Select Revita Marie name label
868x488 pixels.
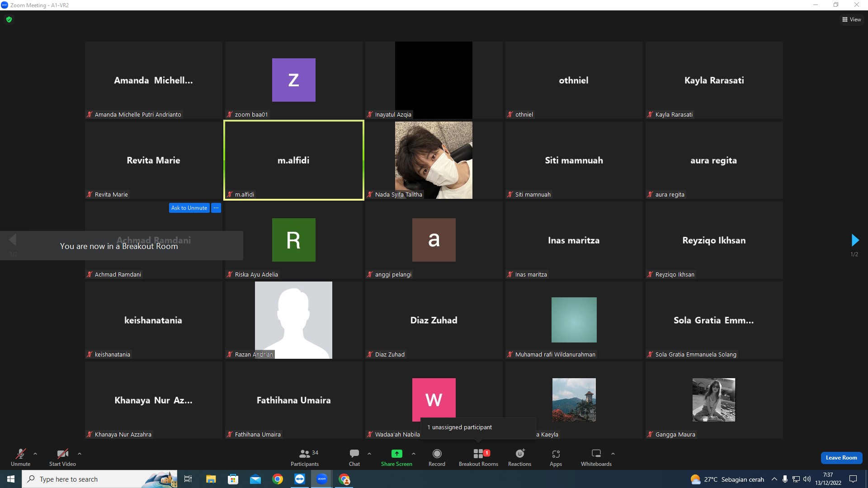111,195
